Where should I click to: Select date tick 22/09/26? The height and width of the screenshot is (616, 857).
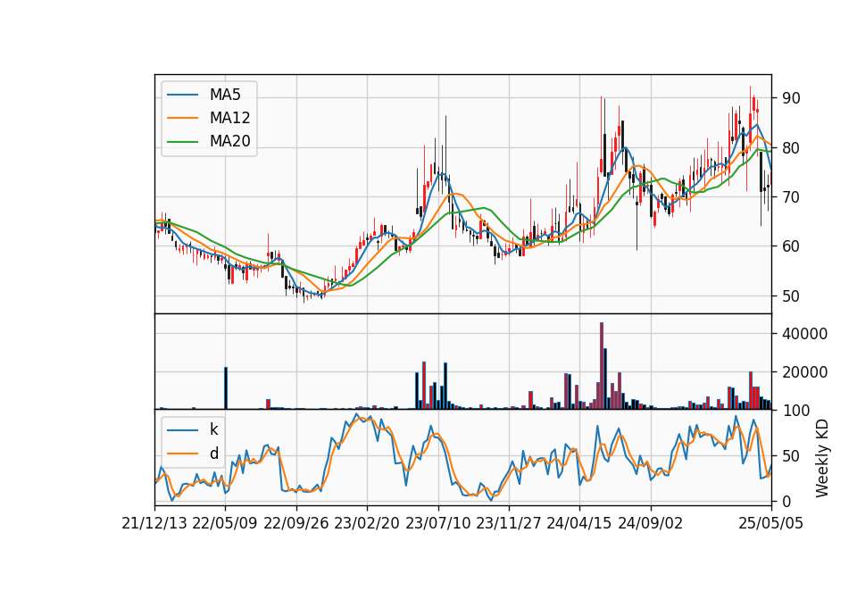coord(296,524)
